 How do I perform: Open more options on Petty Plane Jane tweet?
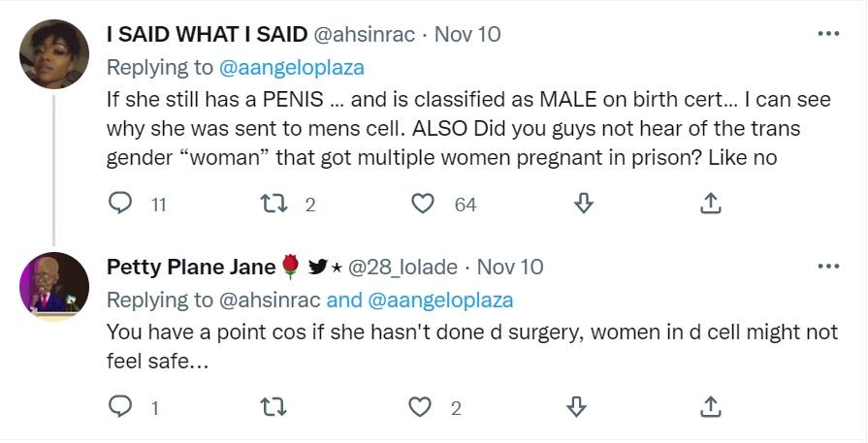pos(828,266)
